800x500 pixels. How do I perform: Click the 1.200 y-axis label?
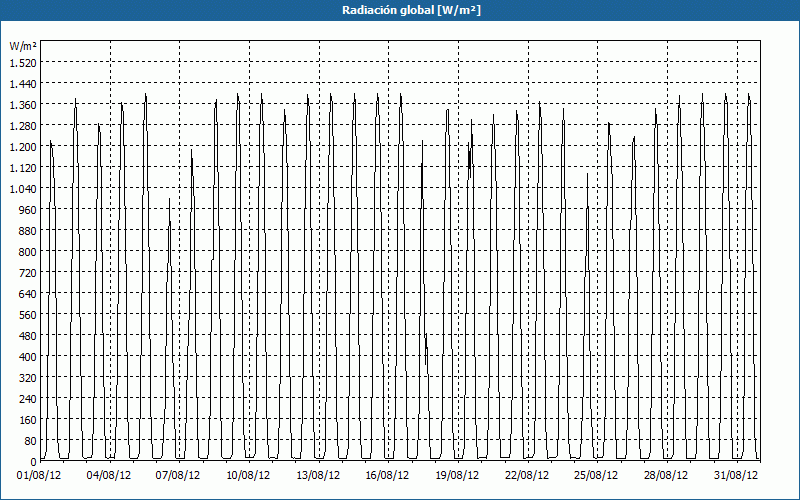coord(23,147)
